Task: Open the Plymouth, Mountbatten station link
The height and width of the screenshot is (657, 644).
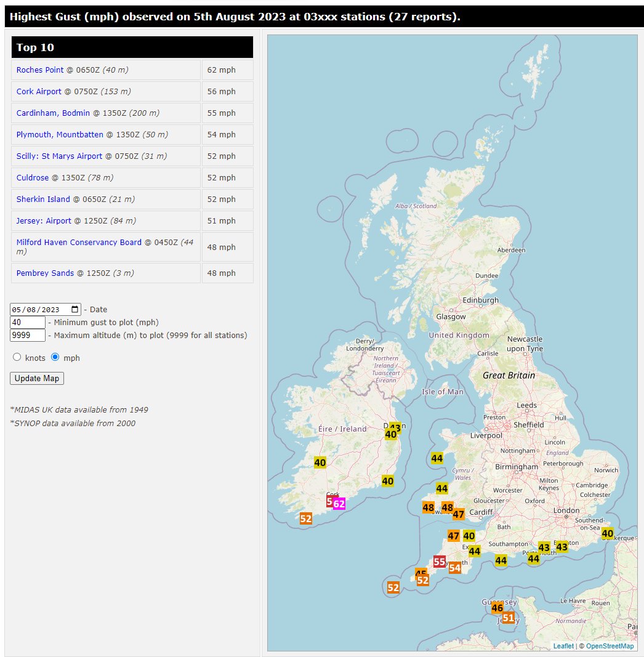Action: point(60,134)
